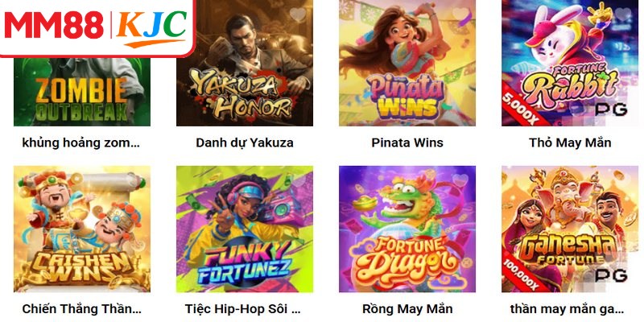This screenshot has height=322, width=644.
Task: Click the 'Thỏ May Mắn' title
Action: [x=570, y=143]
